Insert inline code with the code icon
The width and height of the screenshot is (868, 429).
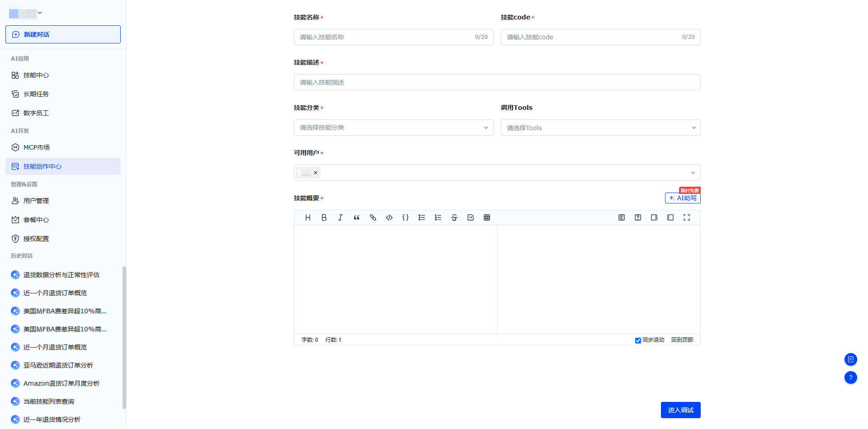click(389, 217)
